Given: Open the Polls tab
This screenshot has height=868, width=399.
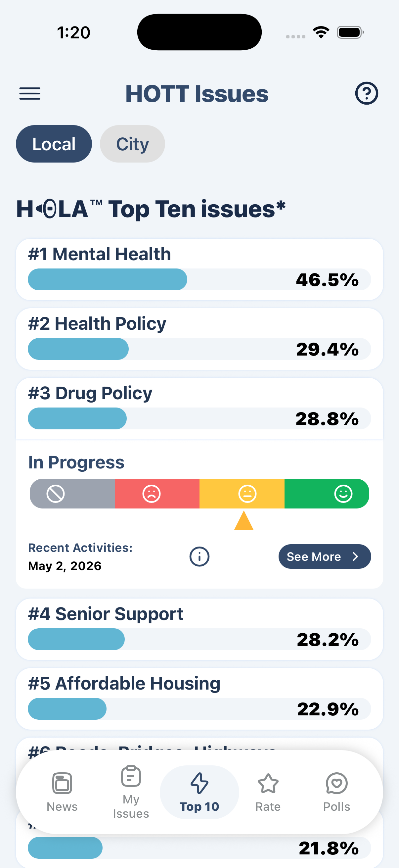Looking at the screenshot, I should (336, 792).
